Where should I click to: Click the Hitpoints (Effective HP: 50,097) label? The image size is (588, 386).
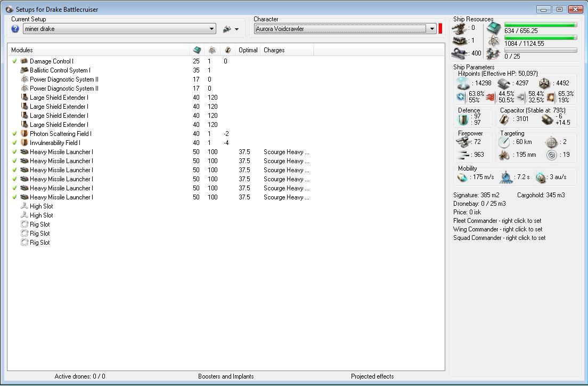click(497, 74)
